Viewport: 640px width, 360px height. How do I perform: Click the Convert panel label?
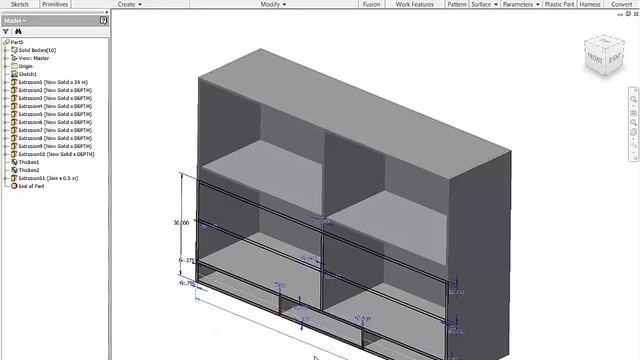[x=621, y=4]
